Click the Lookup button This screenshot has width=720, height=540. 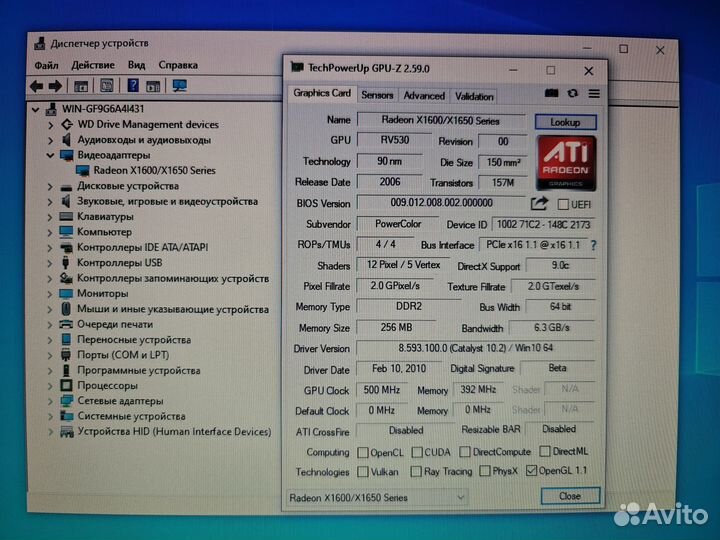pos(565,123)
